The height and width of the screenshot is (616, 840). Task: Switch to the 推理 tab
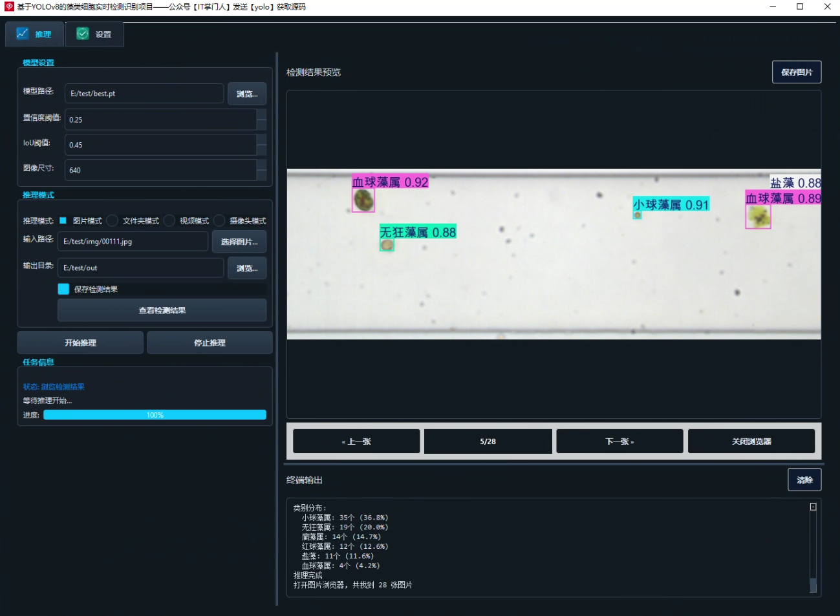pyautogui.click(x=34, y=34)
